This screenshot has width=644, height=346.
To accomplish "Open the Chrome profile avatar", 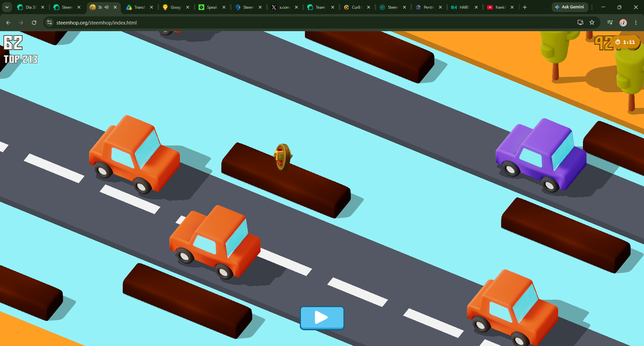I will pyautogui.click(x=623, y=22).
